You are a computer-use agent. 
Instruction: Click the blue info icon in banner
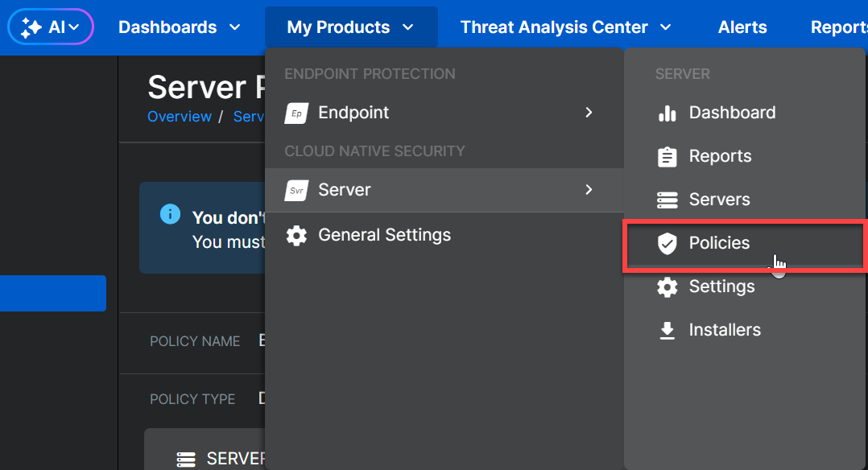coord(170,214)
